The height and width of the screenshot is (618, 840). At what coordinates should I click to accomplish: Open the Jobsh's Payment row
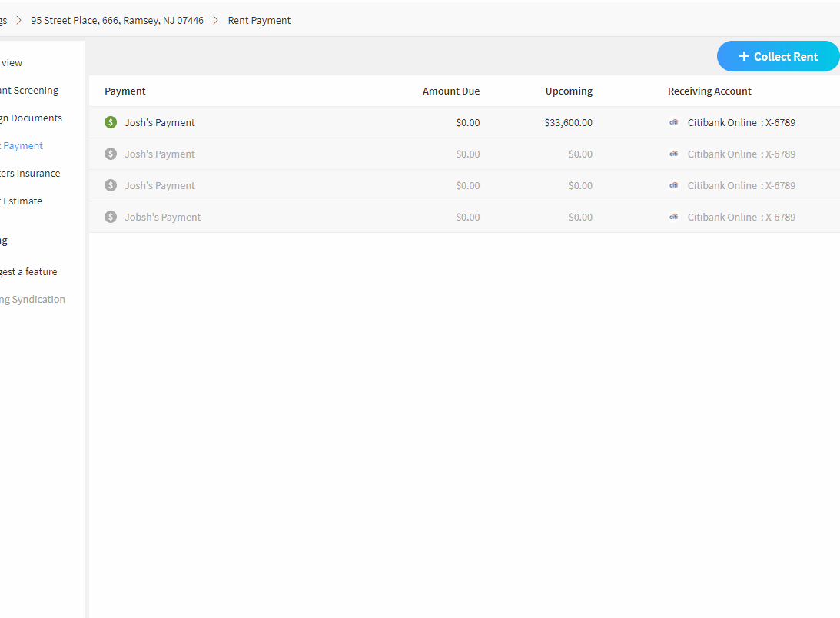point(163,217)
